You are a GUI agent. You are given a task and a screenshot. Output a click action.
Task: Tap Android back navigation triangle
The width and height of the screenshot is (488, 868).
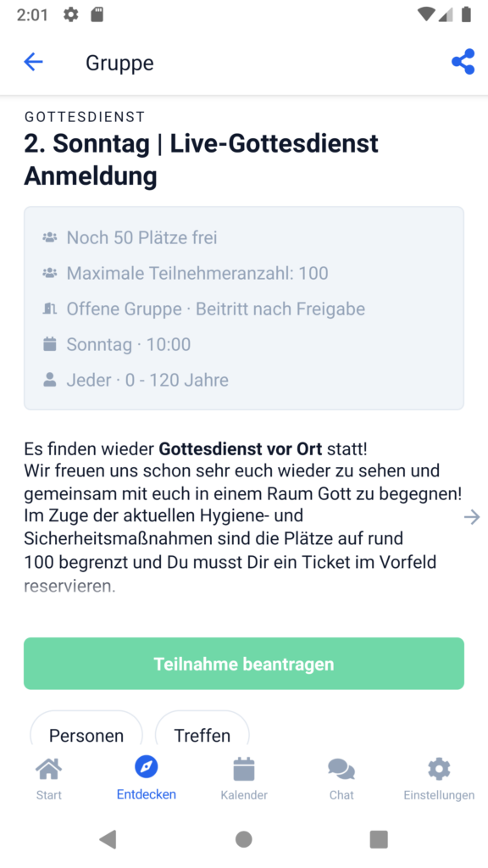108,839
